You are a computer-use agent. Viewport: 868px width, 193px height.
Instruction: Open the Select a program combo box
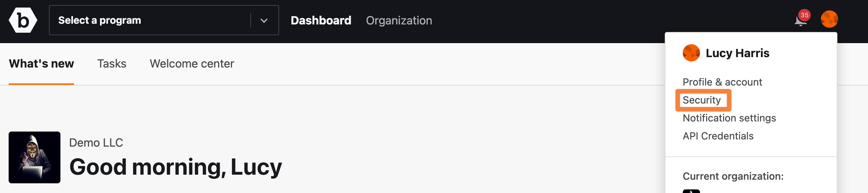[164, 20]
